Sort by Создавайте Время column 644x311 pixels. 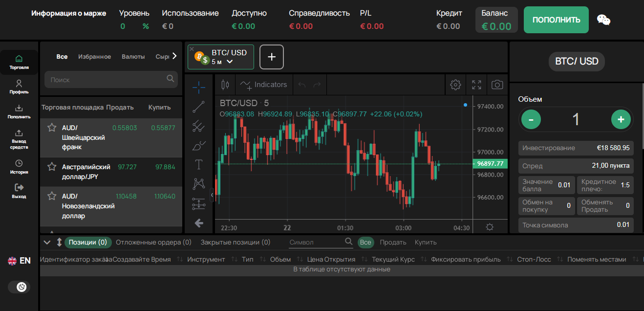pos(142,259)
